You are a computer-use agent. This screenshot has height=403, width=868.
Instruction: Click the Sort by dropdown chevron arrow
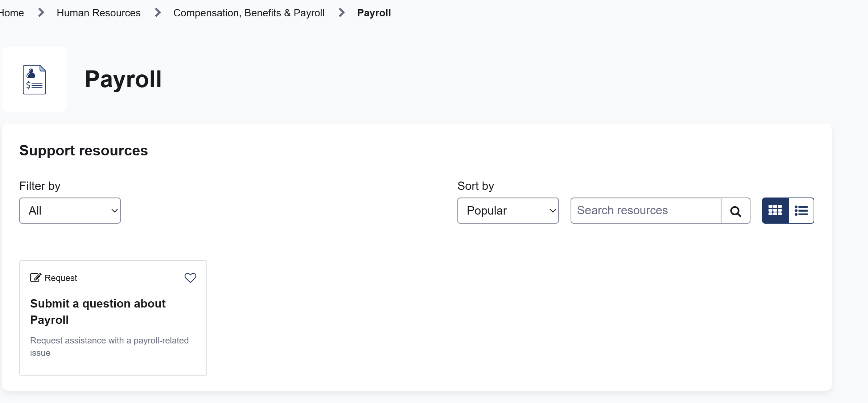(552, 211)
